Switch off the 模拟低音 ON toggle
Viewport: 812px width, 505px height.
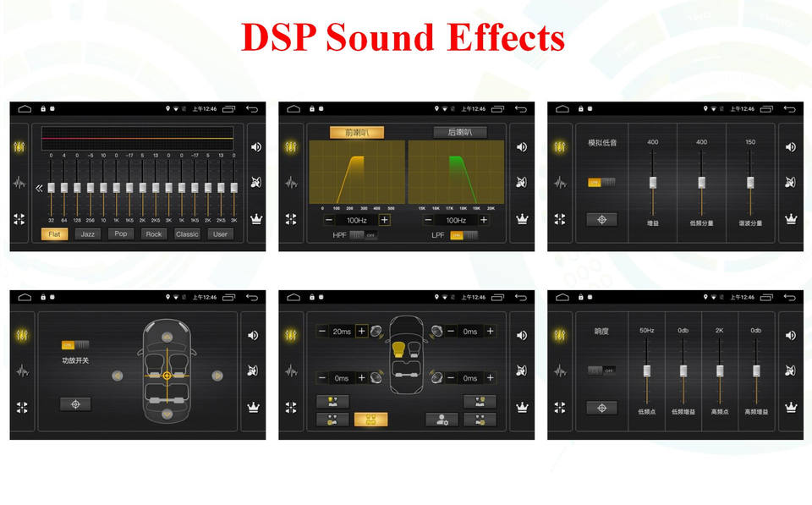point(601,183)
